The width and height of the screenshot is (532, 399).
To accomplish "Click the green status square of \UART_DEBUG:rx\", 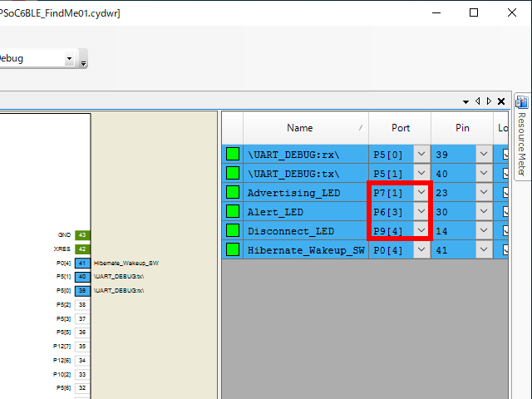I will coord(233,154).
